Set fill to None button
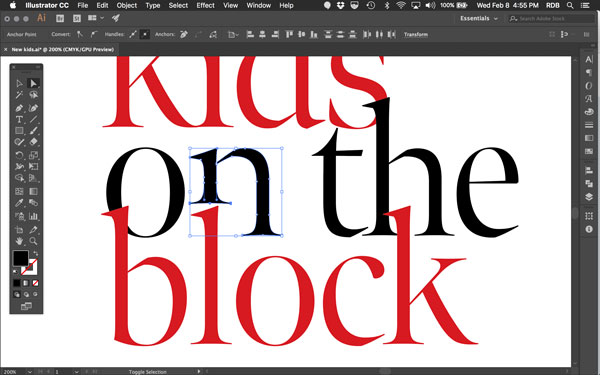The height and width of the screenshot is (375, 600). [35, 283]
